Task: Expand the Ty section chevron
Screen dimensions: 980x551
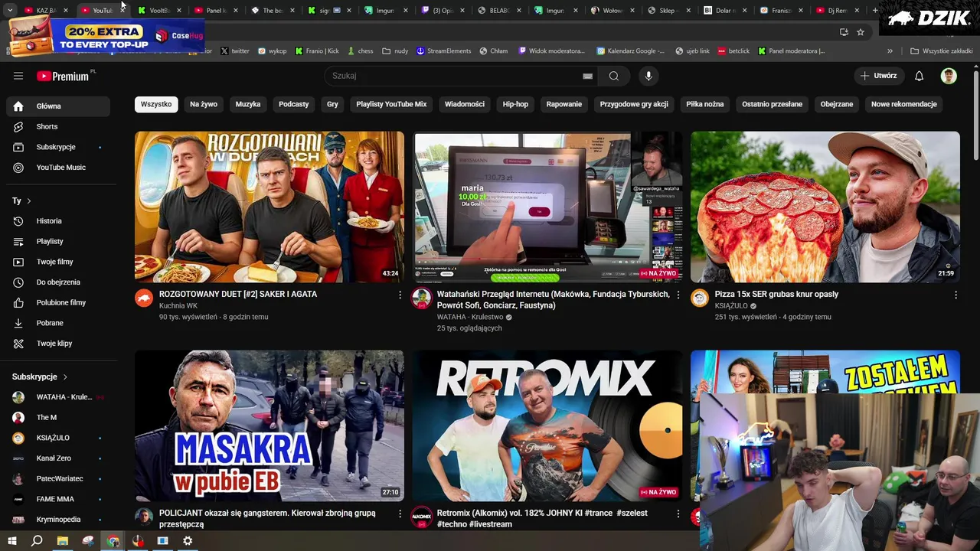Action: 29,201
